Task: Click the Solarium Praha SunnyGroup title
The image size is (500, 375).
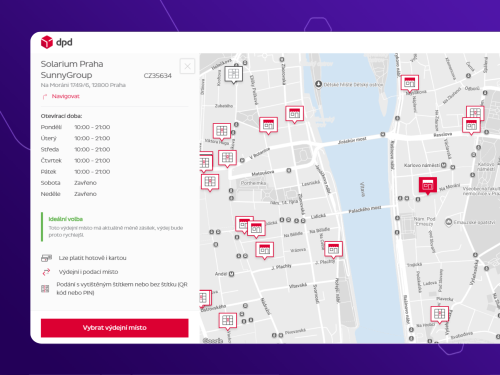Action: click(72, 69)
